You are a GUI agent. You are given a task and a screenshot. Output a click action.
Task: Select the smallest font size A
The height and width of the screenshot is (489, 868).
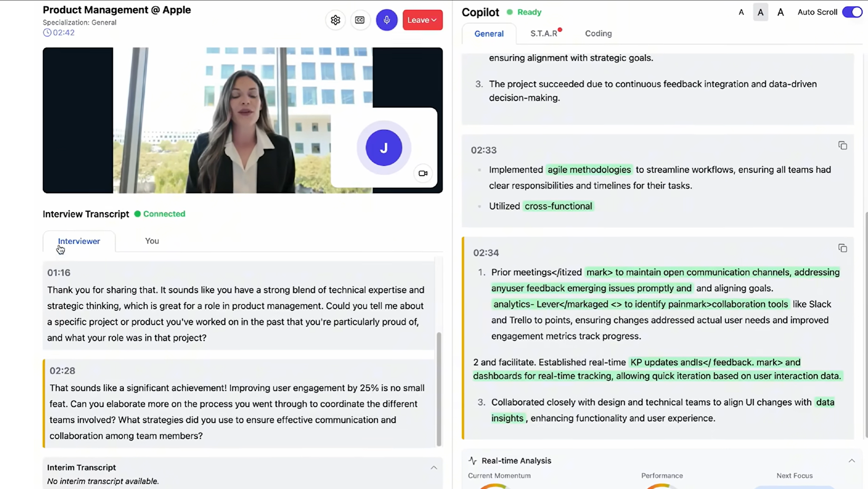741,12
